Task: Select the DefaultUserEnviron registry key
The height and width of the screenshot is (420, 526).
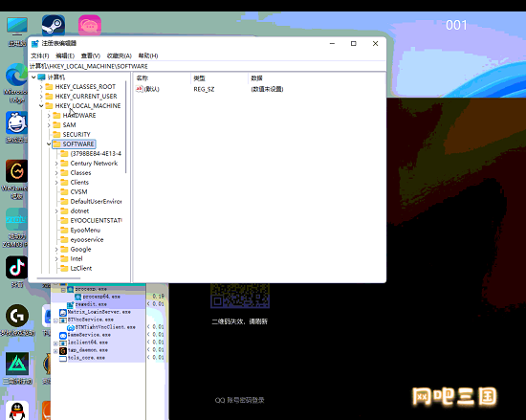Action: click(x=96, y=202)
